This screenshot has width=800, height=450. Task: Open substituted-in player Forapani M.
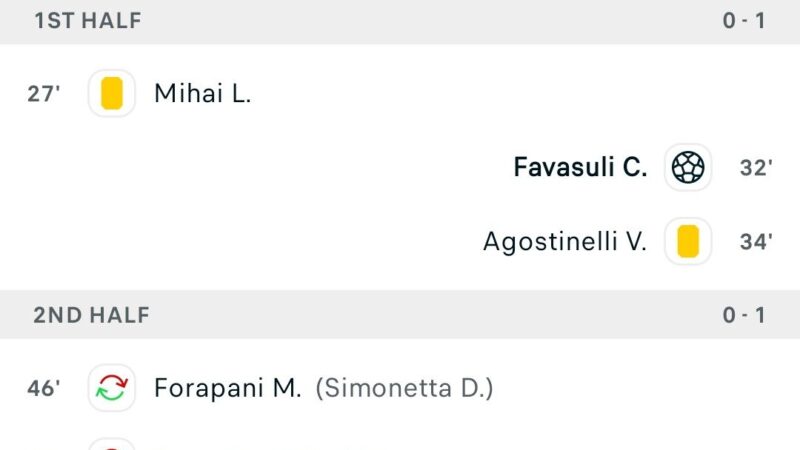coord(228,388)
